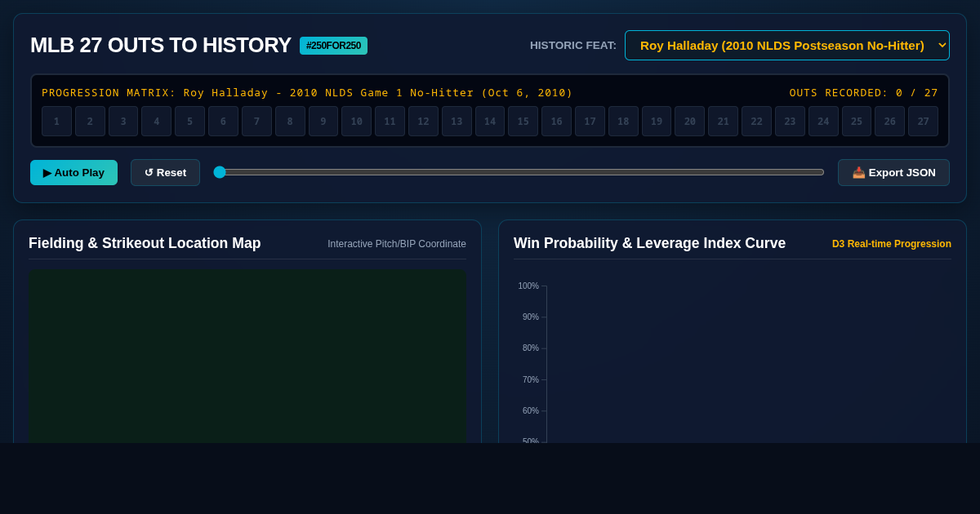The image size is (980, 514).
Task: Select out cell 17 in progression matrix
Action: [590, 122]
